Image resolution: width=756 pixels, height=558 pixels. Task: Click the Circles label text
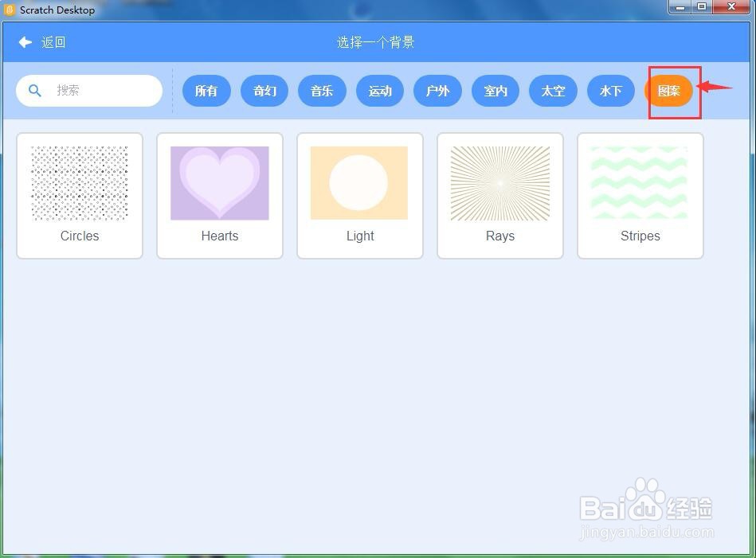(x=80, y=236)
